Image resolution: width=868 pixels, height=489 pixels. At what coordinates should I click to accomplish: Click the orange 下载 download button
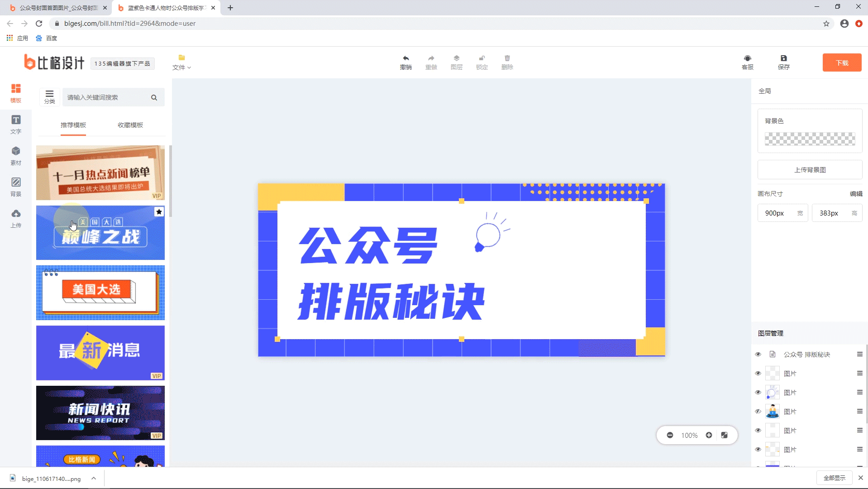(841, 62)
